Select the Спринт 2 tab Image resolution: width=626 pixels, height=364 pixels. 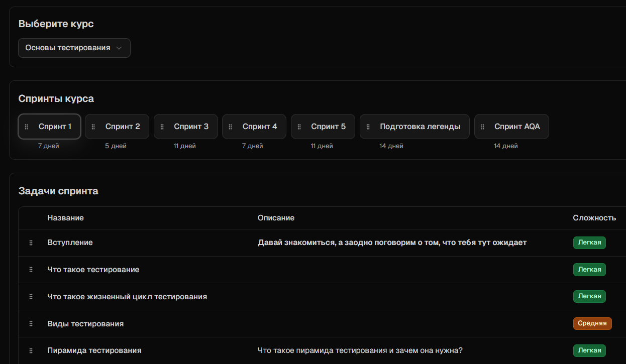pyautogui.click(x=122, y=127)
